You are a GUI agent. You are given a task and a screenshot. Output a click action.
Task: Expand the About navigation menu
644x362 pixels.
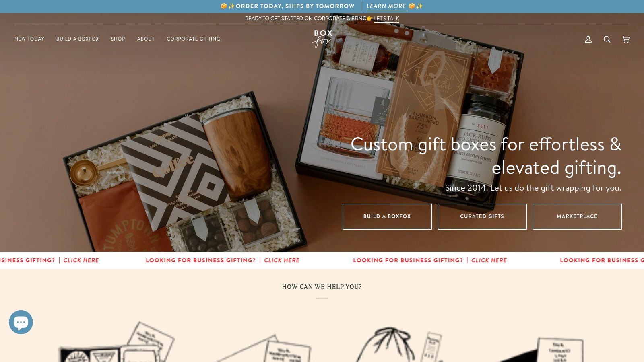146,39
